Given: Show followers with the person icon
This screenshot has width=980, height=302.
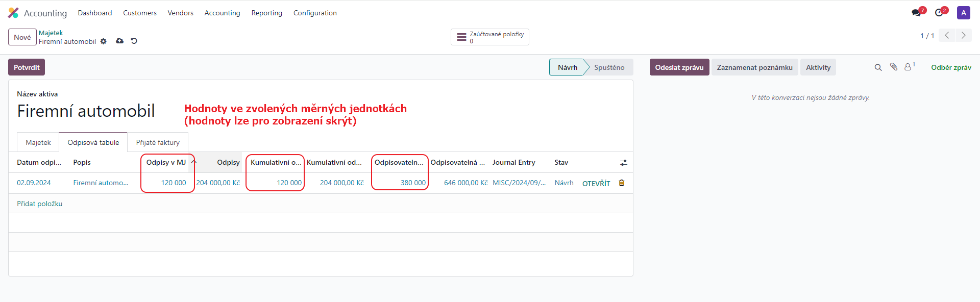Looking at the screenshot, I should (x=909, y=67).
